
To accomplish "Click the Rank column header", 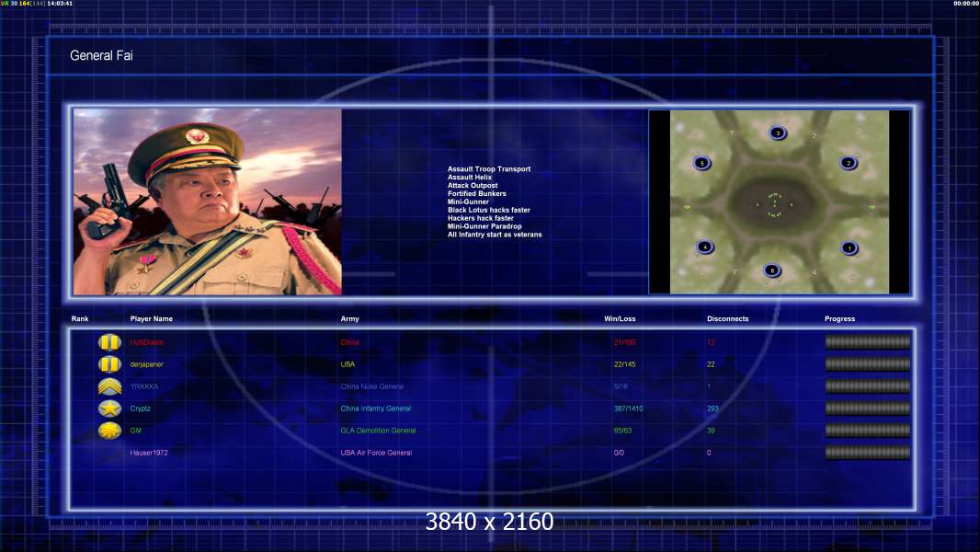I will coord(80,319).
